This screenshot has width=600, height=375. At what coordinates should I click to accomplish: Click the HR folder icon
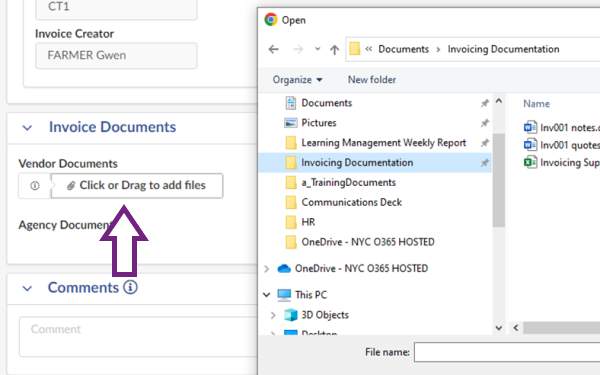(x=291, y=222)
